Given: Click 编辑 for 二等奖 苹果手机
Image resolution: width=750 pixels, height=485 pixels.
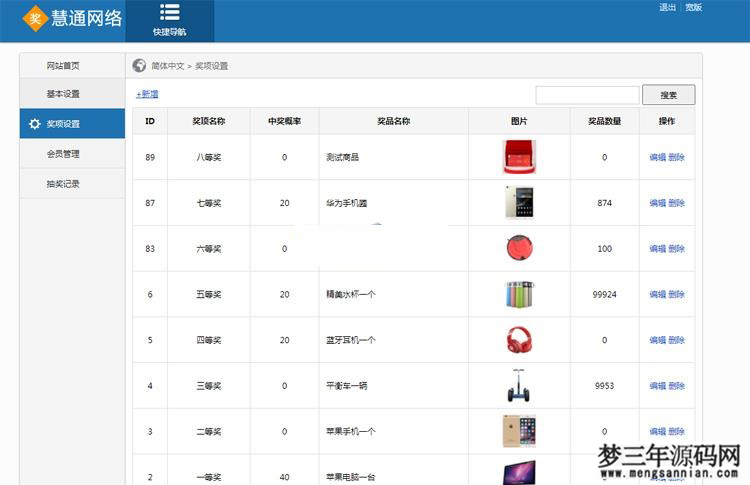Looking at the screenshot, I should pyautogui.click(x=658, y=431).
